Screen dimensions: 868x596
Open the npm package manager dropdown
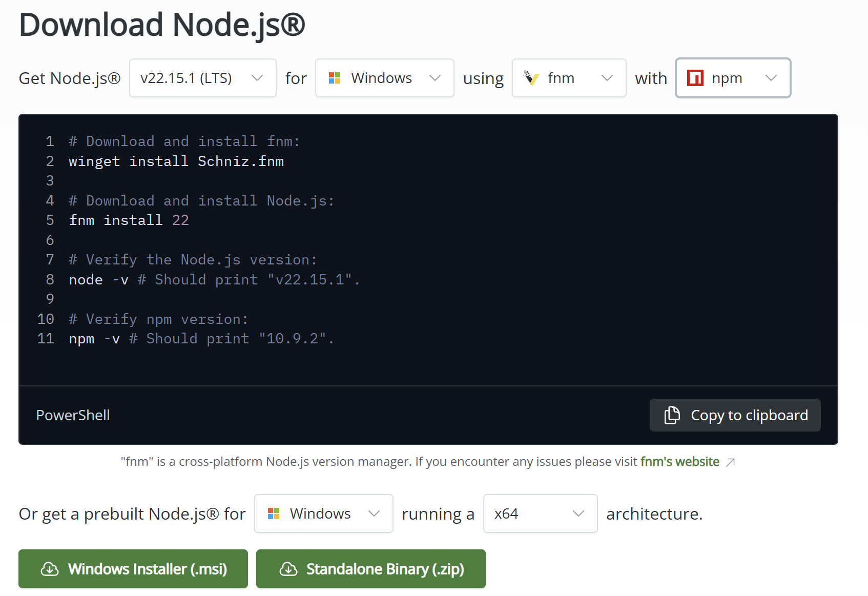coord(733,78)
